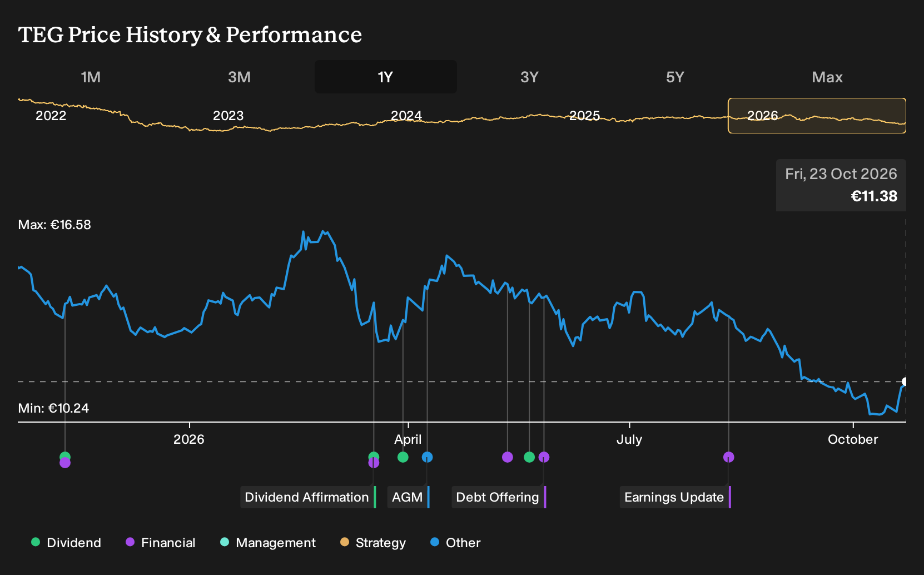Click green marker between two purple markers
The image size is (924, 575).
(x=529, y=457)
